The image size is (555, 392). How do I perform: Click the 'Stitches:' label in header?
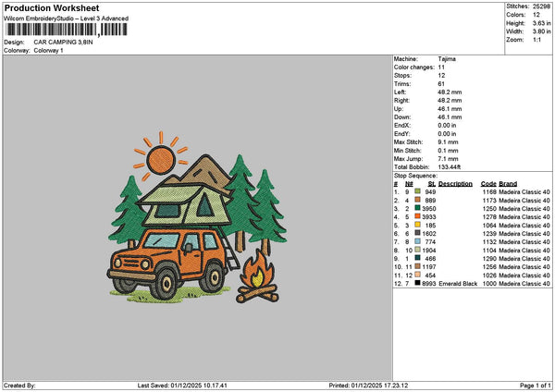pos(517,6)
